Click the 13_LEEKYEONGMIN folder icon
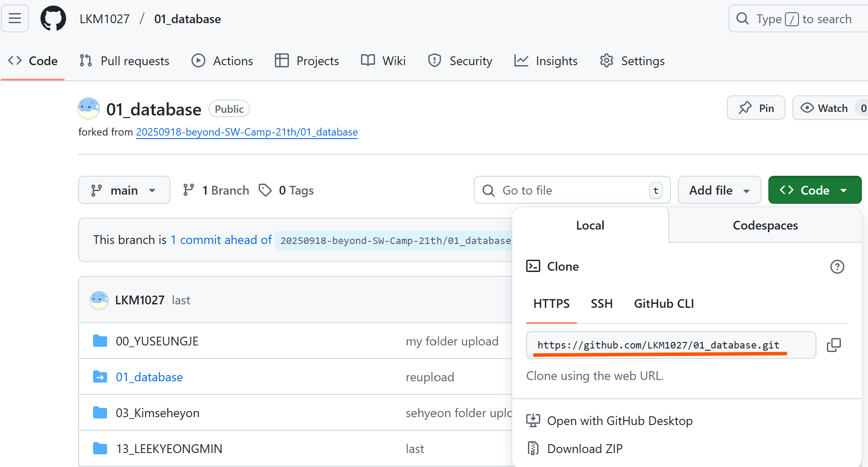This screenshot has height=467, width=868. tap(100, 449)
